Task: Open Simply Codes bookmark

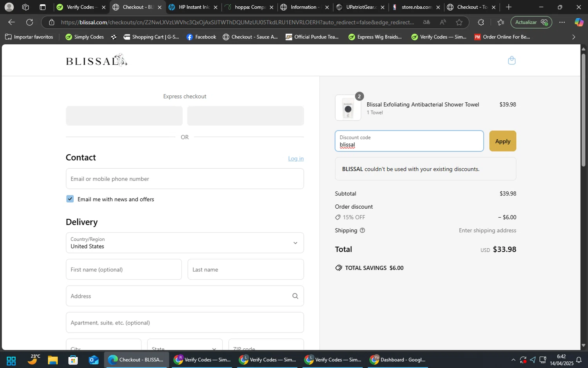Action: pyautogui.click(x=85, y=37)
